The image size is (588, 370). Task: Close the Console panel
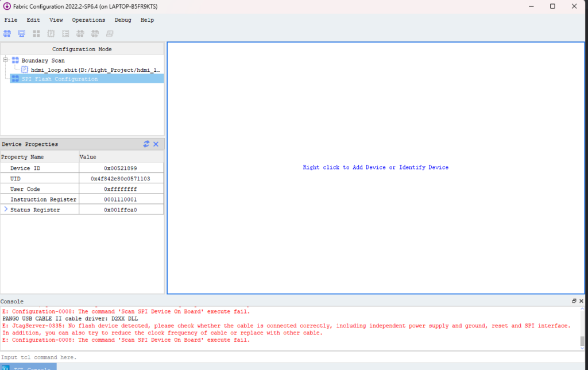581,301
